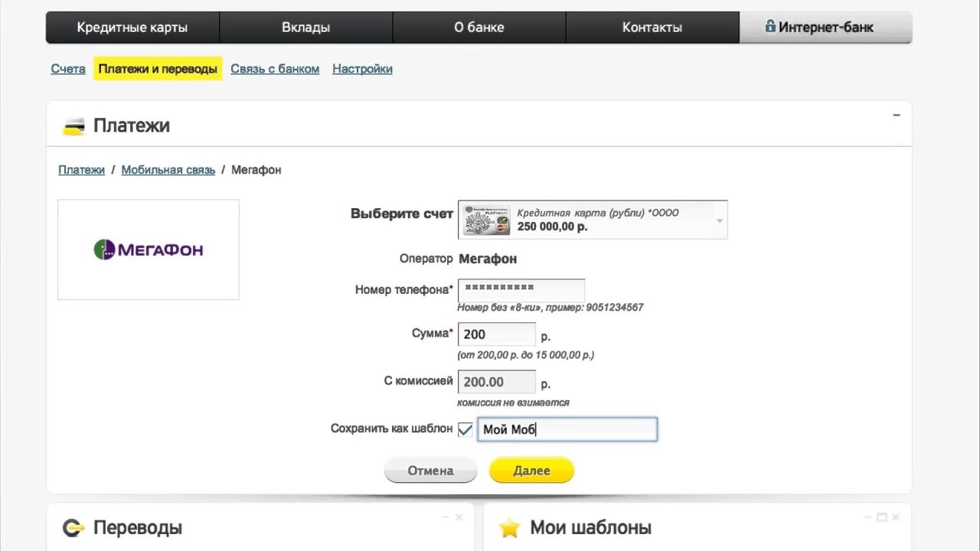Minimize the Переводы panel
The image size is (980, 551).
coord(445,517)
